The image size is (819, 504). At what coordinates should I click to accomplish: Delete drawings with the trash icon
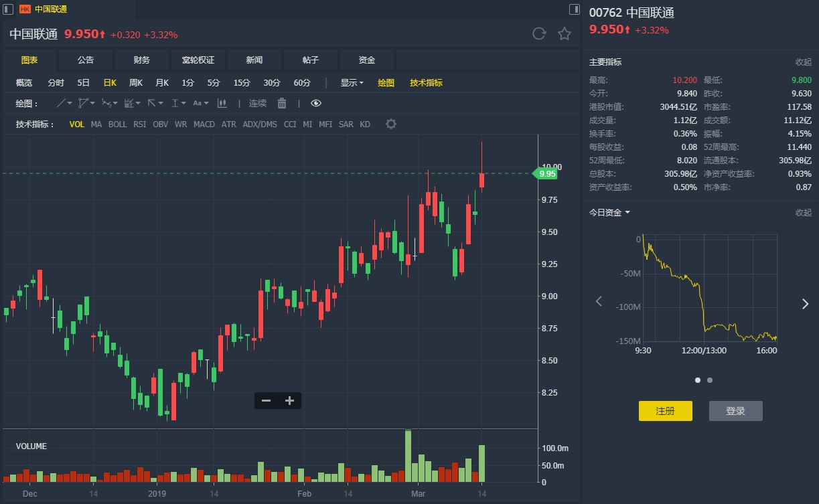(282, 103)
